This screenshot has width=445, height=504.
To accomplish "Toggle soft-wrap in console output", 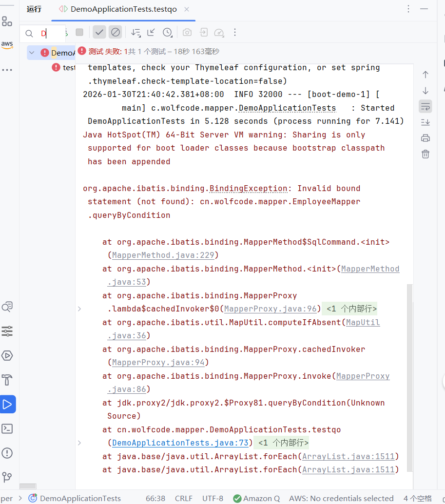I will (426, 106).
